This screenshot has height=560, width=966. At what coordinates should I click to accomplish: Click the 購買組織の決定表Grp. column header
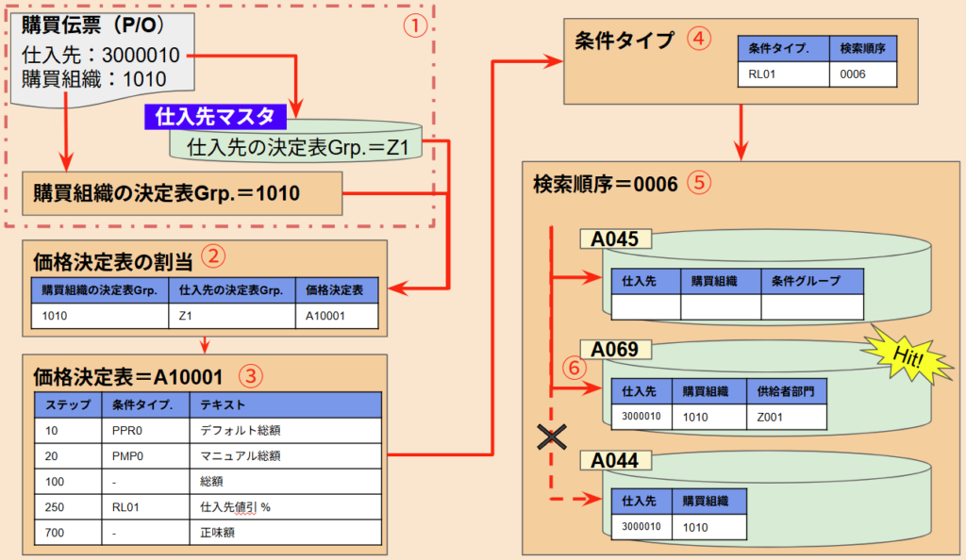coord(100,290)
